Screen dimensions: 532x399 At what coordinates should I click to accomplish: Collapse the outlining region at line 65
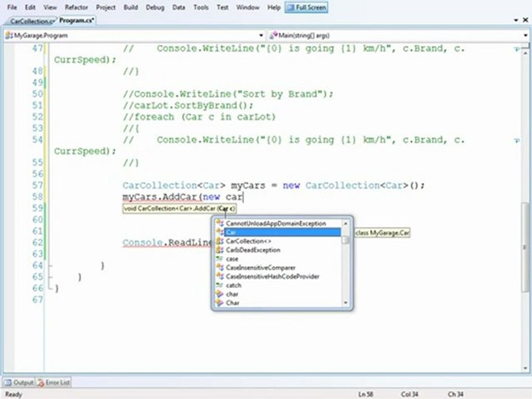tap(50, 277)
